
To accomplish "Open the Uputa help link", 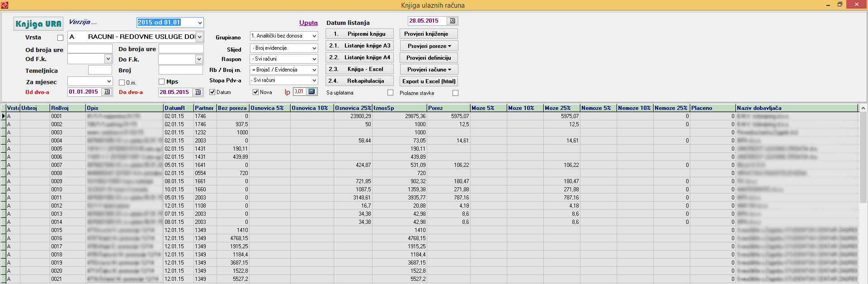I will pos(308,23).
